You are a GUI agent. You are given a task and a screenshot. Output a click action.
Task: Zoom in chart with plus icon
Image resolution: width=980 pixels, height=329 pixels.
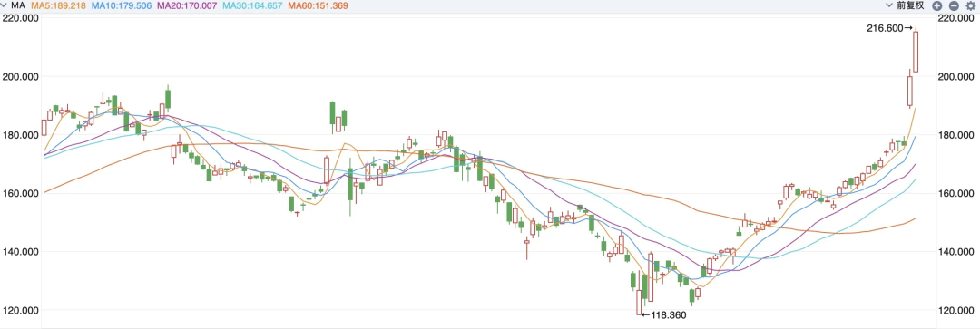coord(936,5)
